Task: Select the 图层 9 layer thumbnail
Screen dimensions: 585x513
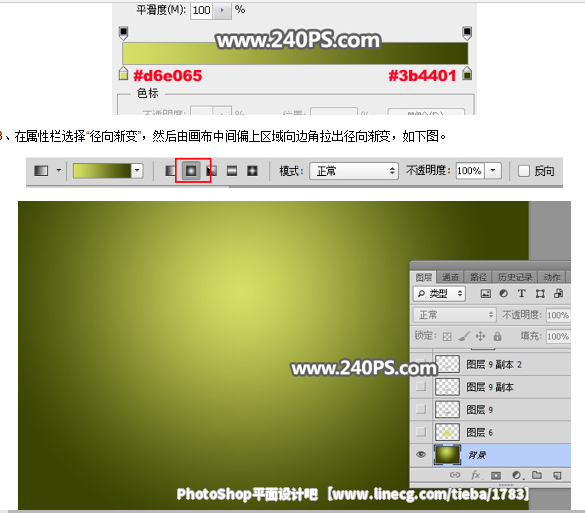Action: point(447,409)
